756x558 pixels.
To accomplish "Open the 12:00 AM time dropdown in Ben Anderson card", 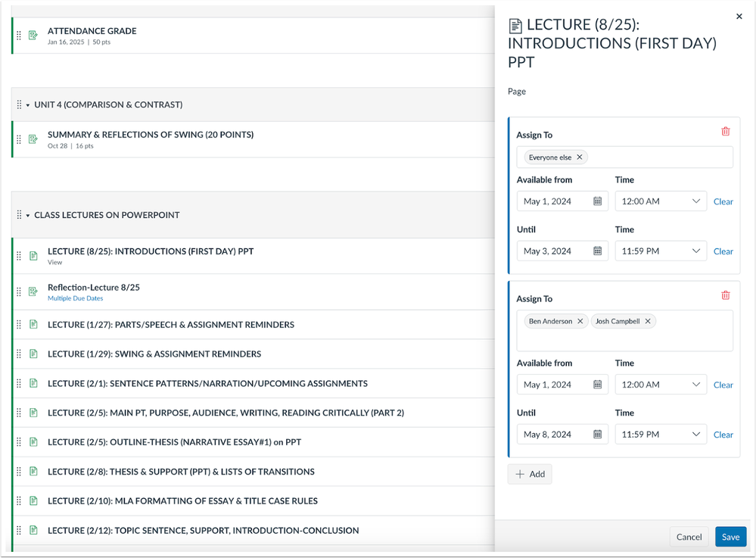I will click(661, 385).
